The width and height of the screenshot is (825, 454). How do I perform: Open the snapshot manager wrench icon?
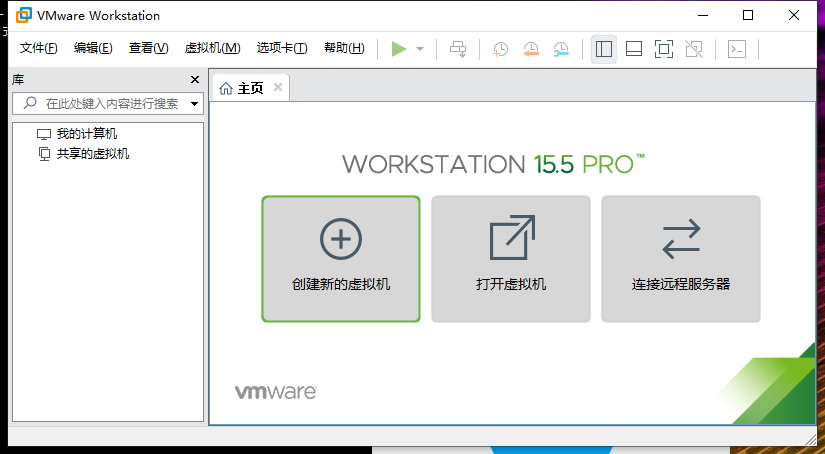(x=561, y=49)
